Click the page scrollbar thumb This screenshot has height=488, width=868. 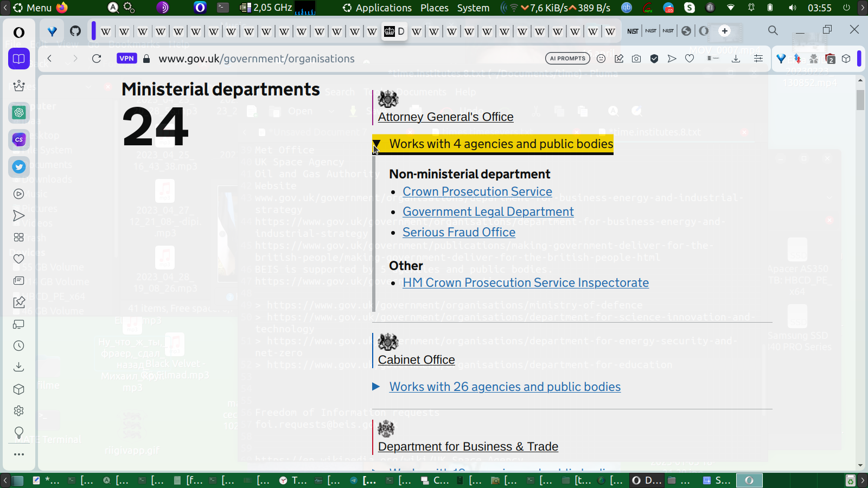coord(860,100)
